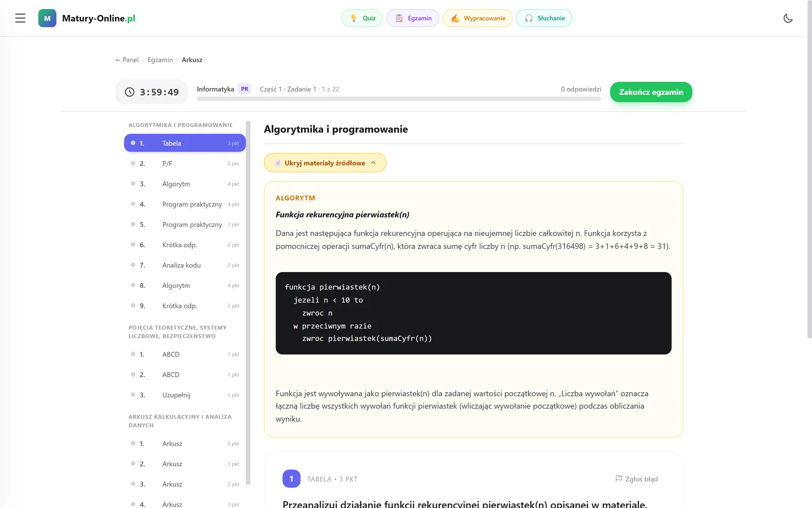Click the 0 odpowiedzi counter
Image resolution: width=812 pixels, height=508 pixels.
pyautogui.click(x=581, y=89)
